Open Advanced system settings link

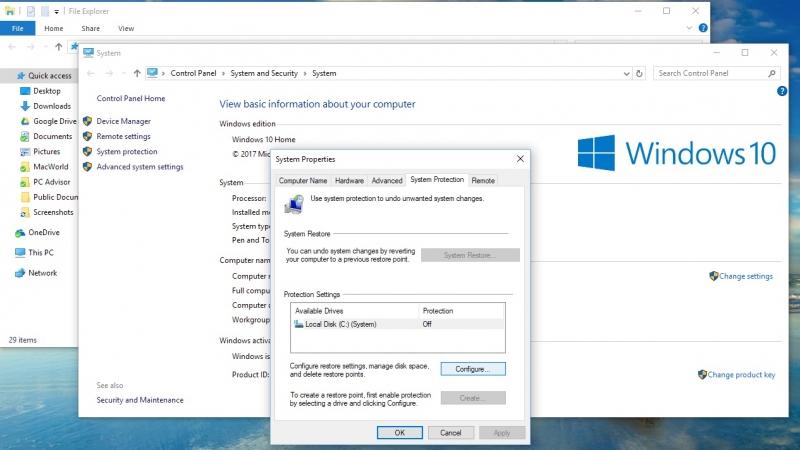[139, 167]
